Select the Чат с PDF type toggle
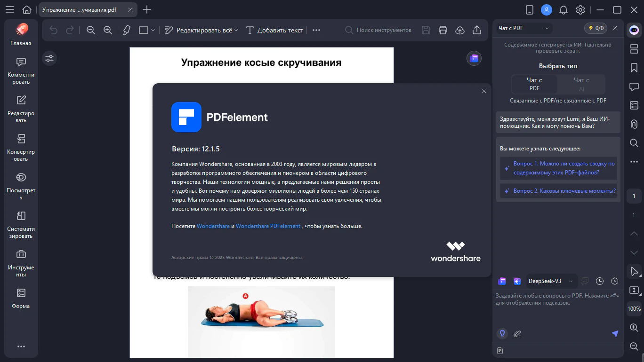Screen dimensions: 644x362 click(535, 84)
